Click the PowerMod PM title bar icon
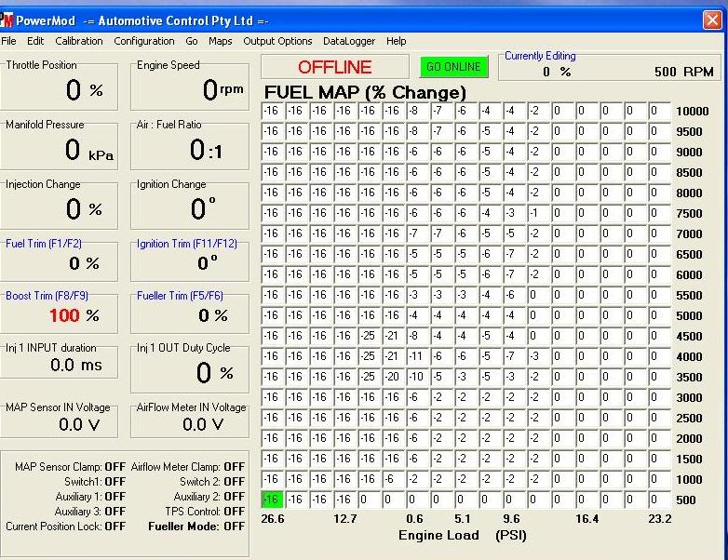Viewport: 728px width, 560px height. pos(6,20)
